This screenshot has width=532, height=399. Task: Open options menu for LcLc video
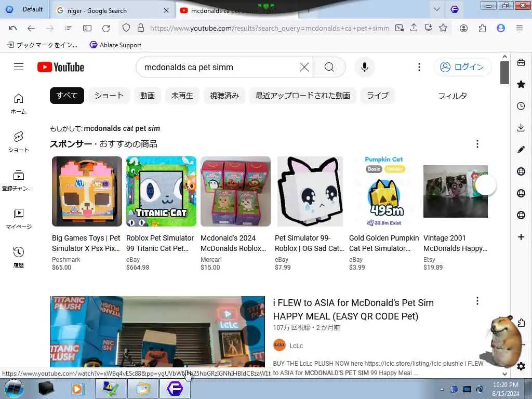(477, 301)
